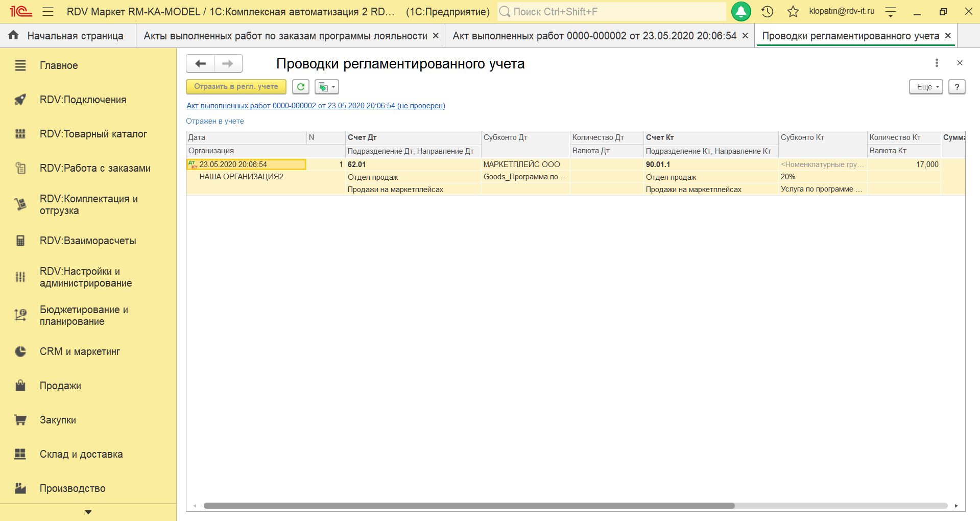Click the favorites star icon

(x=793, y=11)
